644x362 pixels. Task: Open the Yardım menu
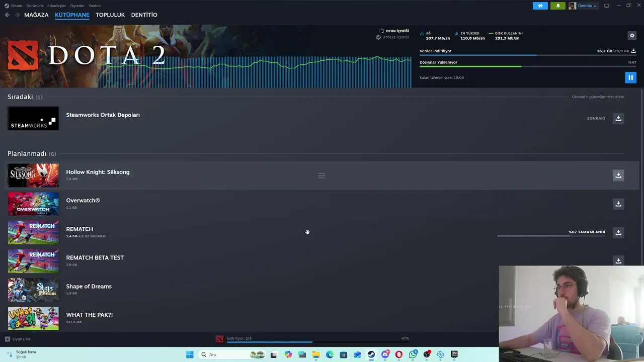coord(95,6)
